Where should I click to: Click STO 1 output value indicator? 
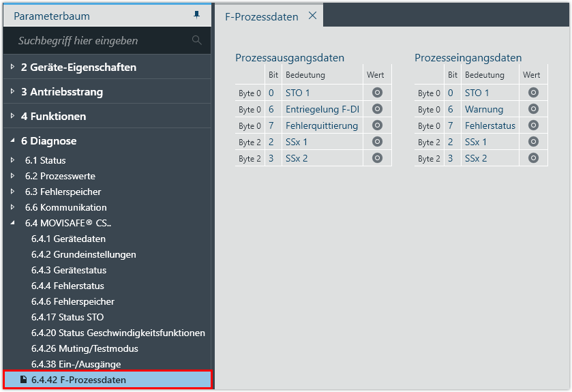click(377, 93)
